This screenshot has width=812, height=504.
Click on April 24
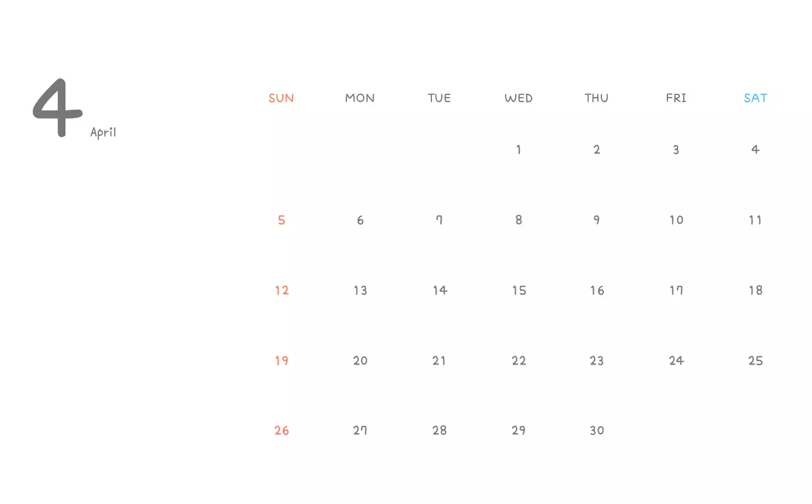(676, 361)
